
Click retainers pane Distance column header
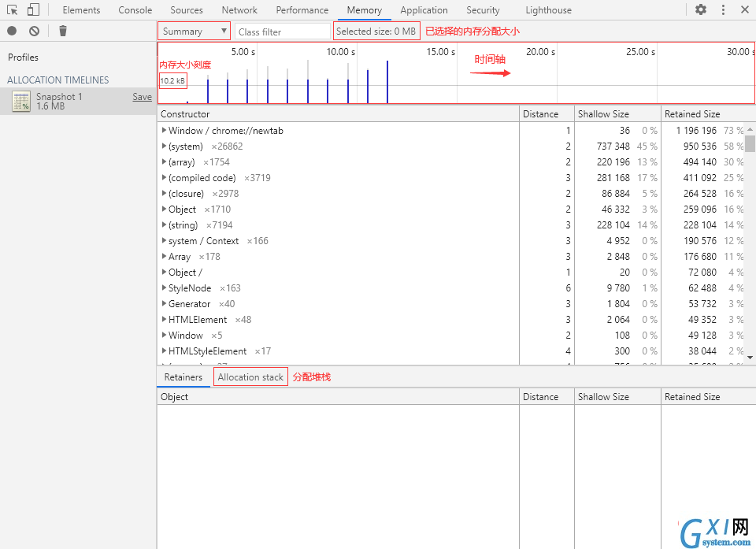(547, 396)
